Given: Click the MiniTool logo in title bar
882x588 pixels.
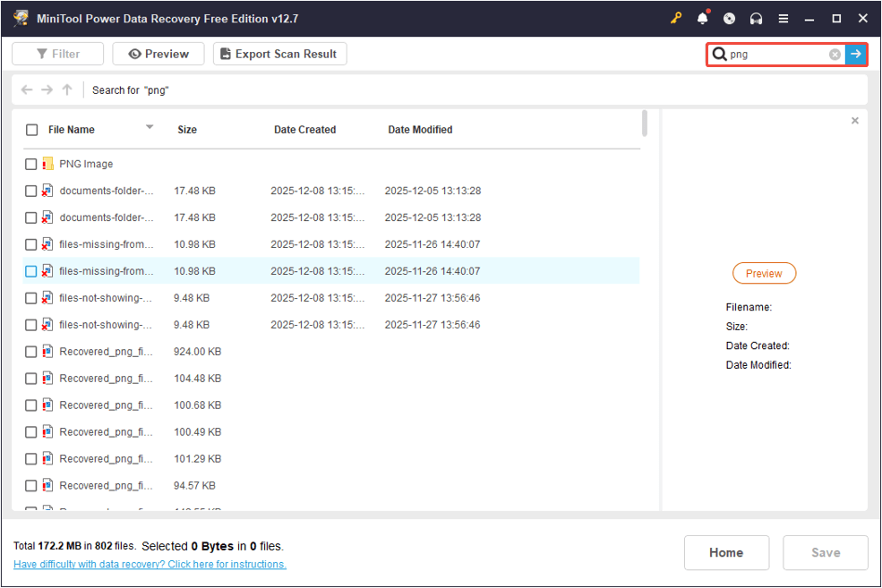Looking at the screenshot, I should 20,18.
